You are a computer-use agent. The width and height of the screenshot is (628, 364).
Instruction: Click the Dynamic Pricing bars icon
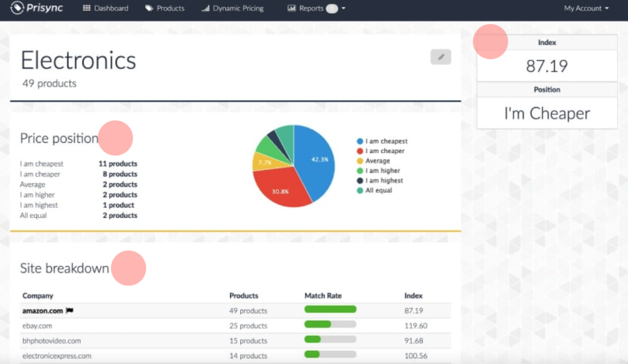coord(205,8)
